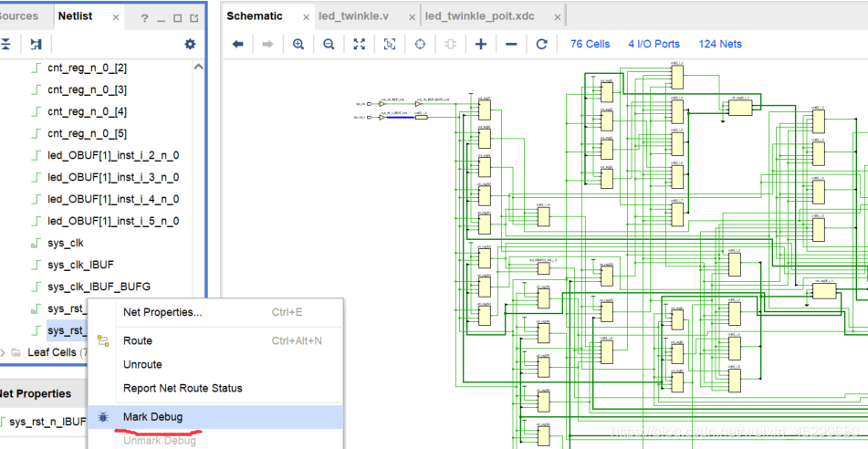Expand the Leaf Cells tree node
Viewport: 868px width, 449px height.
click(x=4, y=352)
